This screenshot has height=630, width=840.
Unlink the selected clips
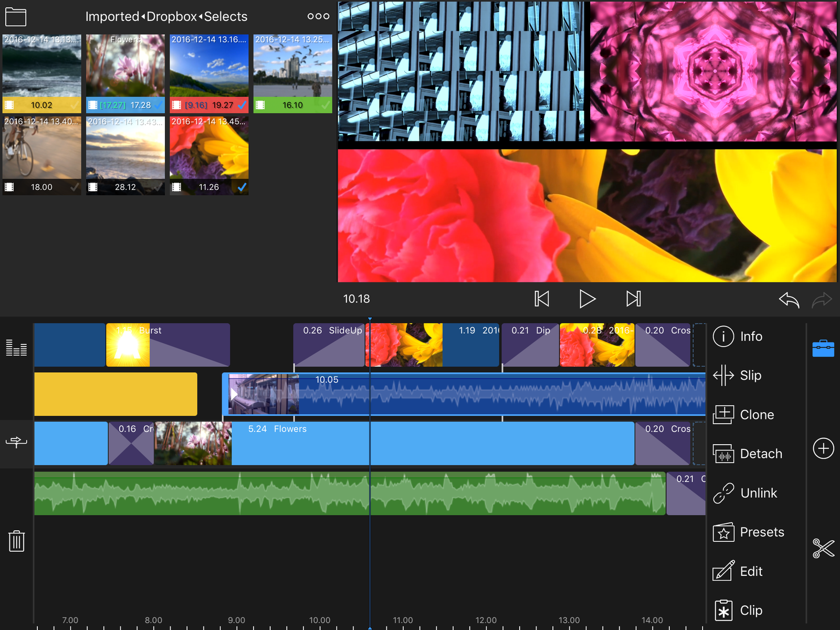(745, 493)
